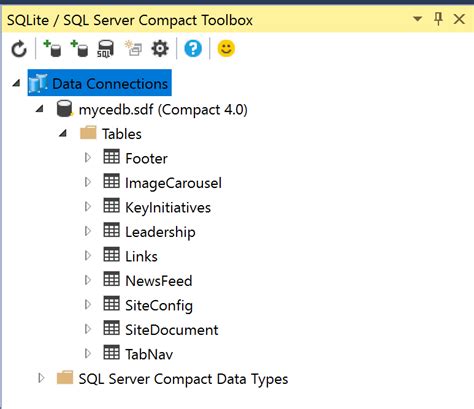Click the Data Connections server icon
474x409 pixels.
pyautogui.click(x=38, y=83)
